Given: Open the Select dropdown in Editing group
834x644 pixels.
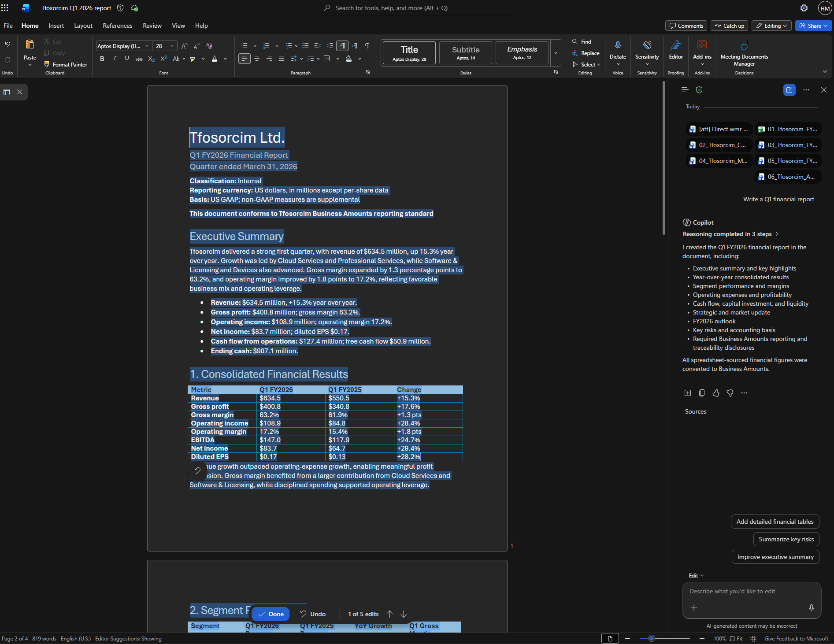Looking at the screenshot, I should tap(586, 64).
